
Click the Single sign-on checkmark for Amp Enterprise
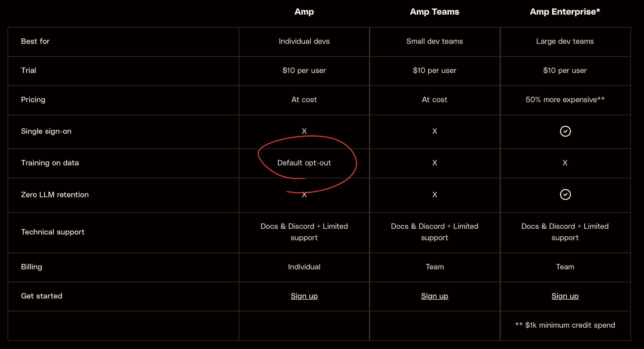click(x=565, y=131)
